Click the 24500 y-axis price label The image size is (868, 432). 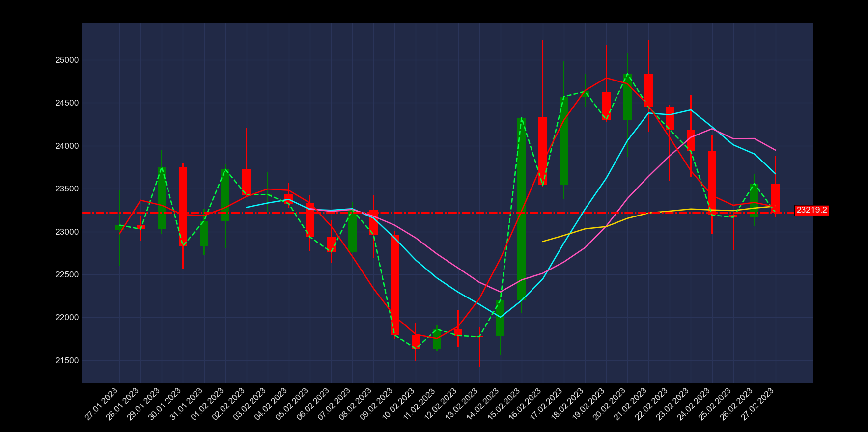(68, 103)
